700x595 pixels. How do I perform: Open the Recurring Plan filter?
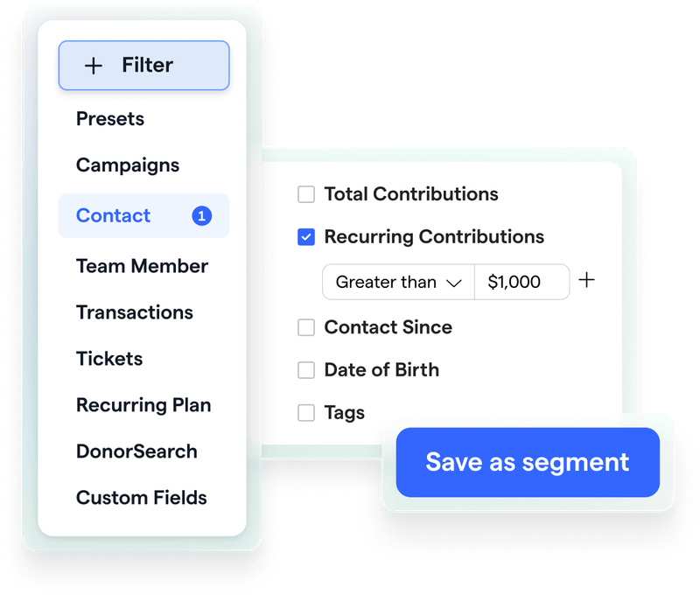tap(144, 405)
